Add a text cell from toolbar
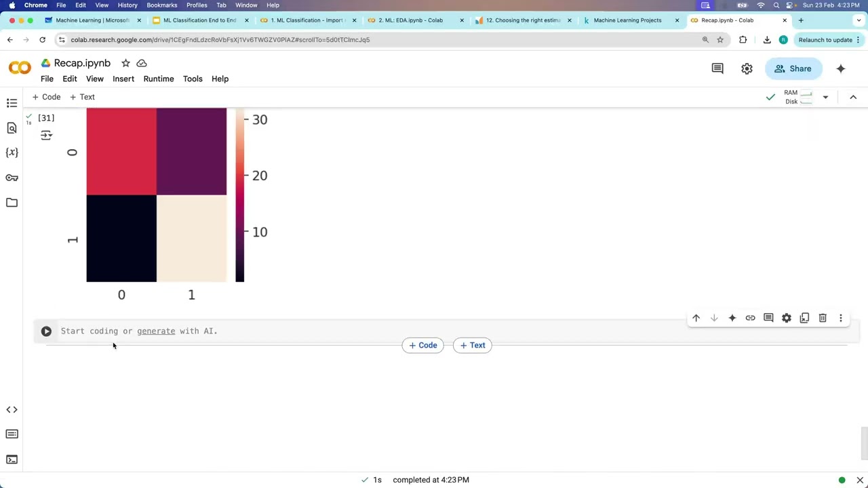The width and height of the screenshot is (868, 488). 82,97
